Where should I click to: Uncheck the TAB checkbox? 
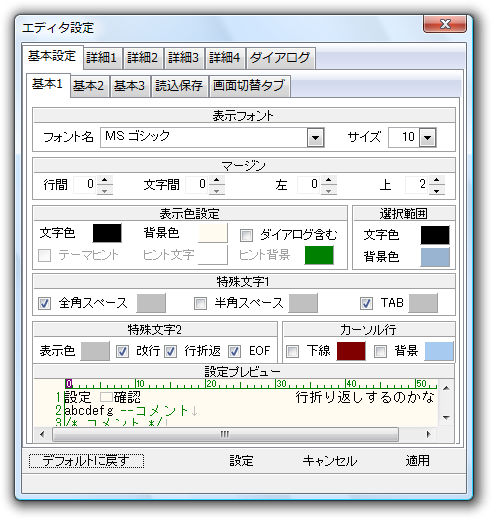tap(366, 303)
